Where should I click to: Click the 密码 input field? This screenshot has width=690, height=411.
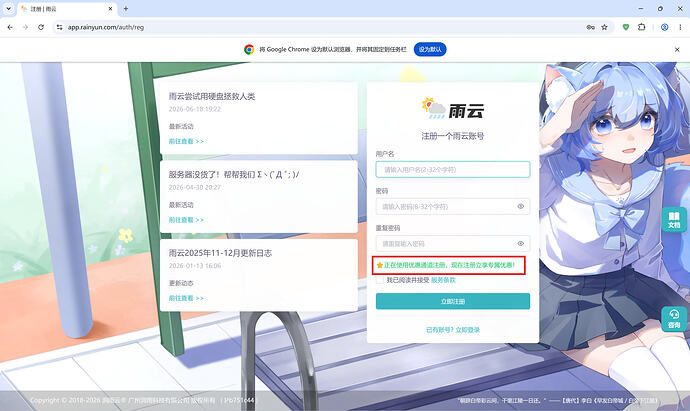tap(453, 206)
